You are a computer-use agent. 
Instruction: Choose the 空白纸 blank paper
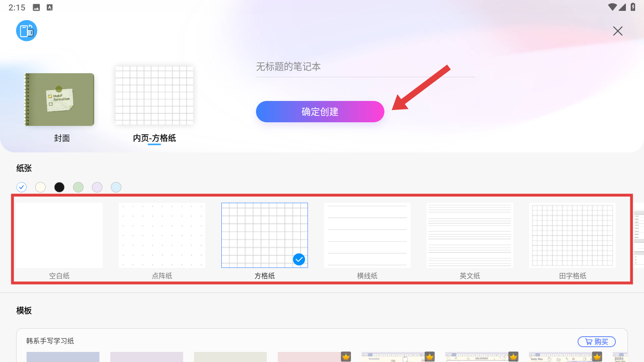coord(59,235)
